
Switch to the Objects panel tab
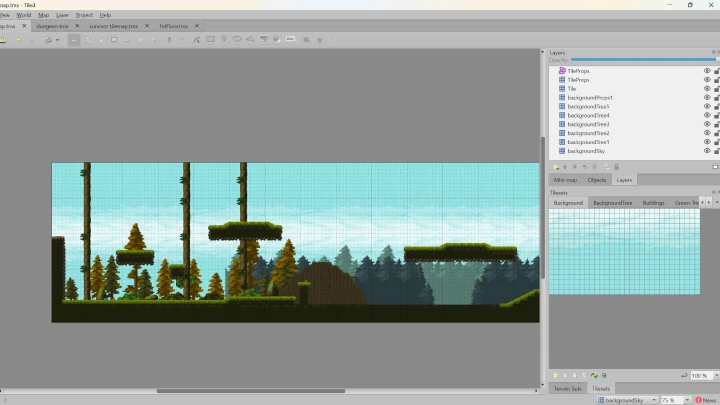point(597,180)
